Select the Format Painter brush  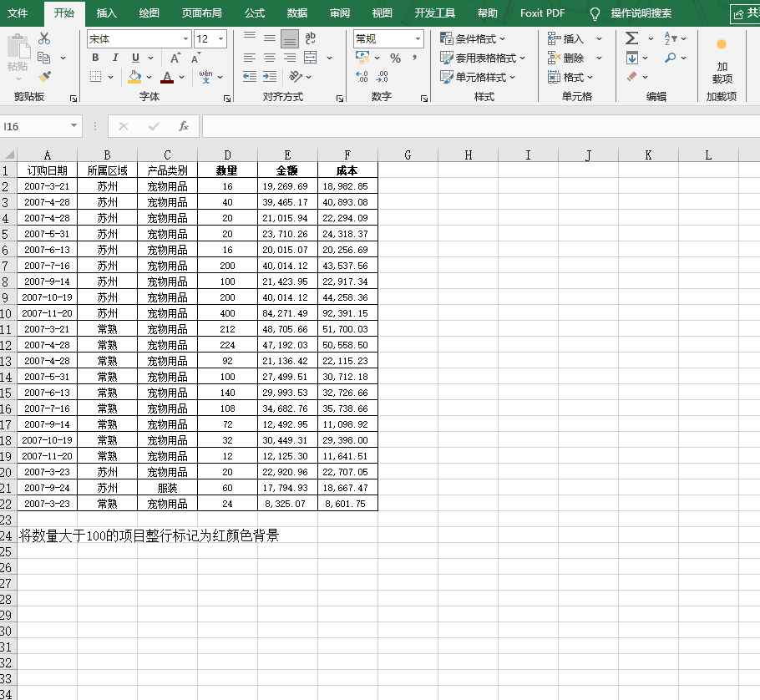tap(44, 77)
